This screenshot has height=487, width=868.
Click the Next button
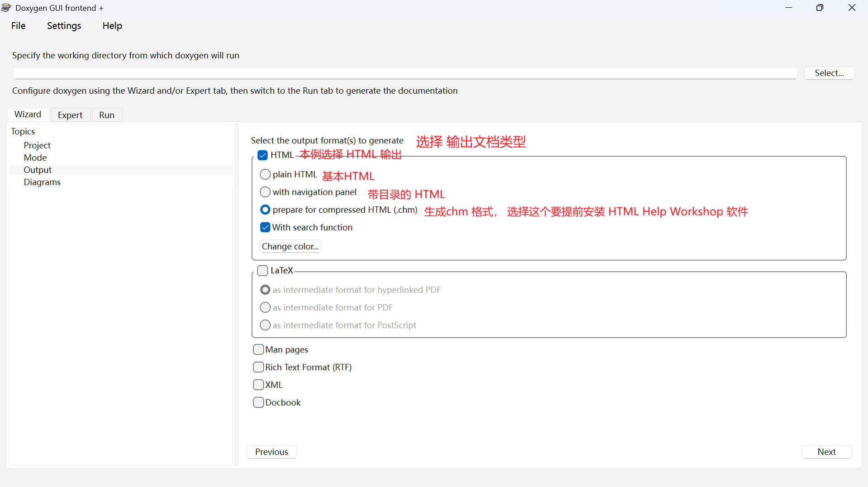(826, 452)
